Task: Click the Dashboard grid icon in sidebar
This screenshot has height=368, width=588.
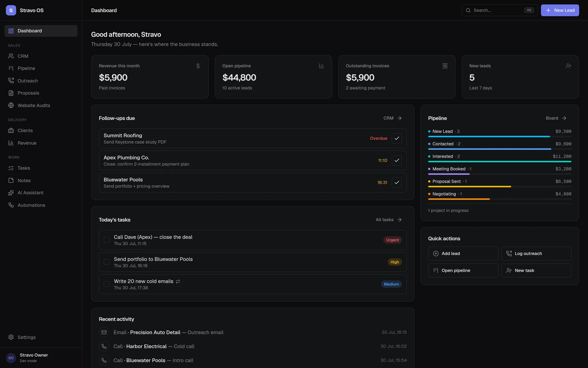Action: 11,31
